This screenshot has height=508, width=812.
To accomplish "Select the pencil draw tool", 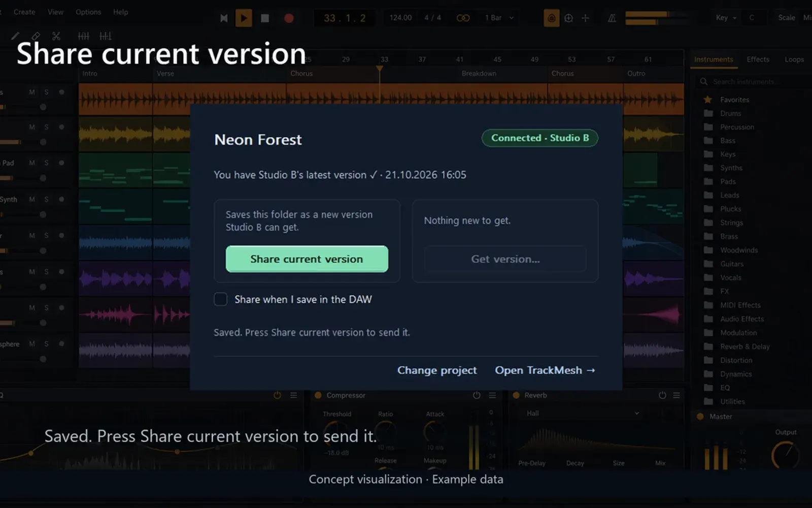I will 15,36.
